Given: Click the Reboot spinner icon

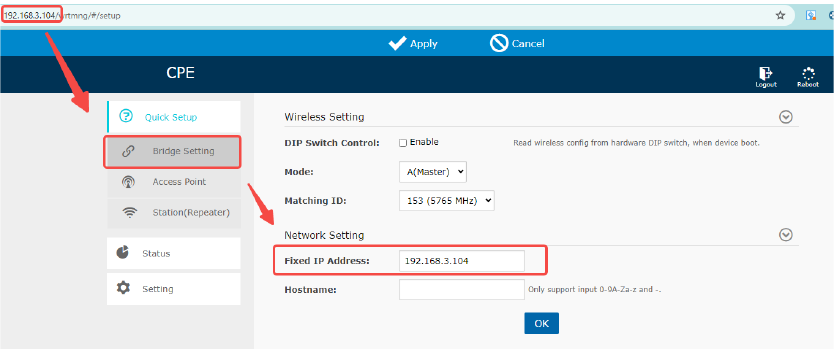Looking at the screenshot, I should [808, 73].
